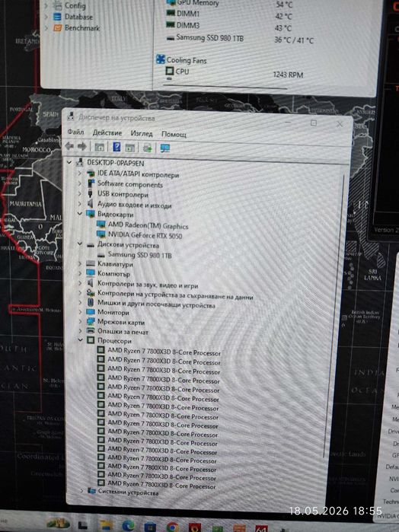This screenshot has width=399, height=532.
Task: Open the Помощ menu
Action: (174, 134)
